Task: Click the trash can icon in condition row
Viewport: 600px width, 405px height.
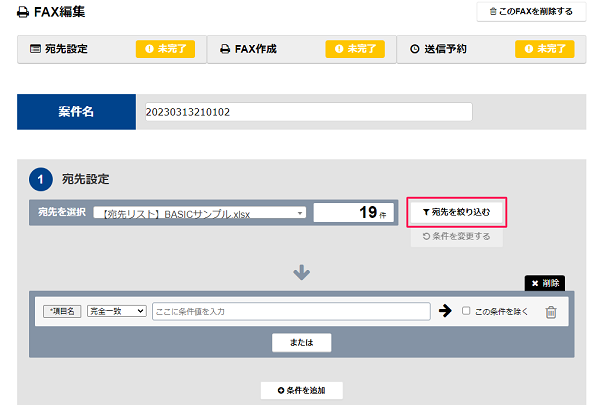Action: (x=551, y=312)
